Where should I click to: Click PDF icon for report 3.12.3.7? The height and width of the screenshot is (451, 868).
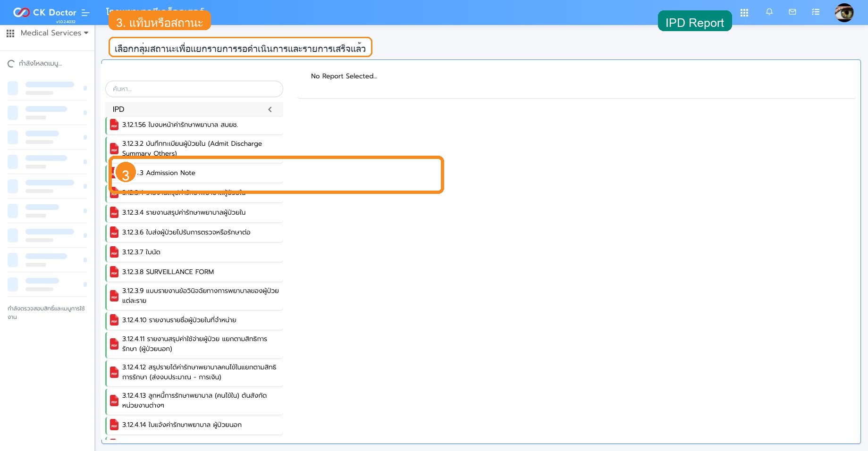tap(114, 252)
